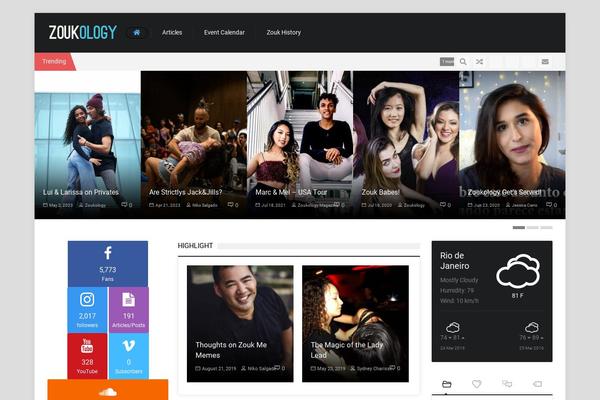Screen dimensions: 600x400
Task: Click the Vimeo subscribers tile
Action: click(129, 356)
